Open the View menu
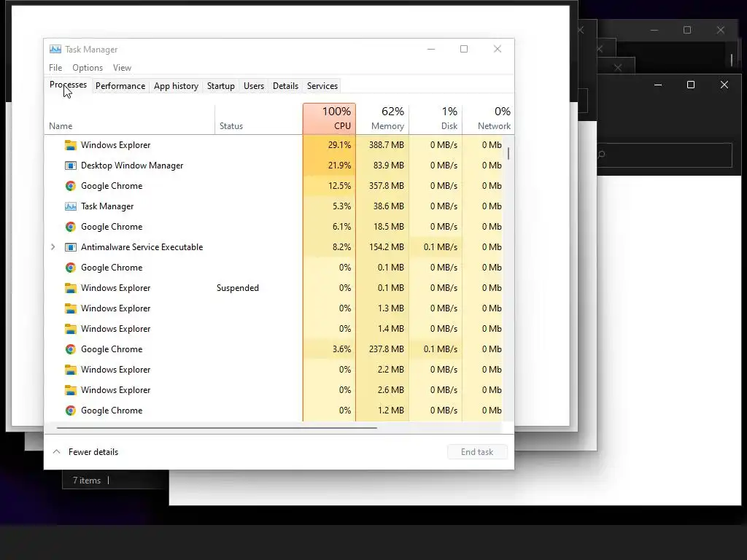The height and width of the screenshot is (560, 747). pos(122,68)
